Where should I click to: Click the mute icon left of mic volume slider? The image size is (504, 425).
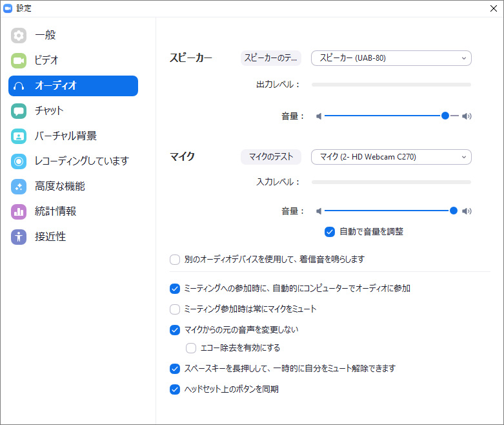click(x=318, y=211)
